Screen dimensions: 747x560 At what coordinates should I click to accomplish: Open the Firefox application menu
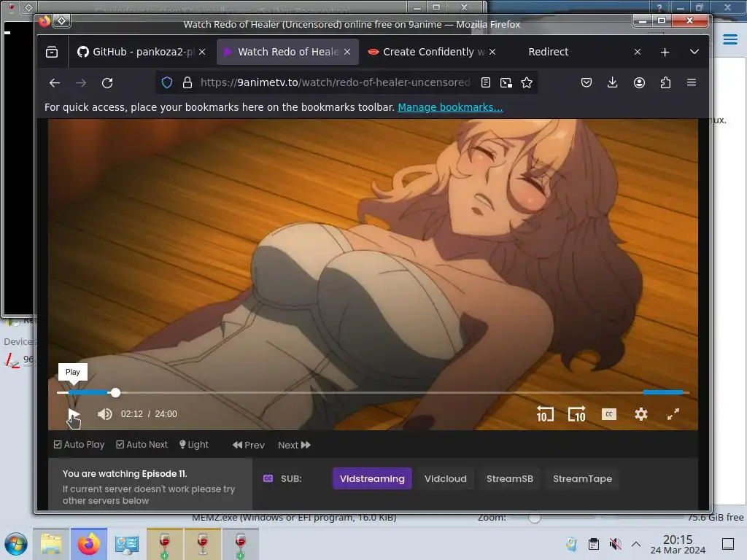coord(692,83)
